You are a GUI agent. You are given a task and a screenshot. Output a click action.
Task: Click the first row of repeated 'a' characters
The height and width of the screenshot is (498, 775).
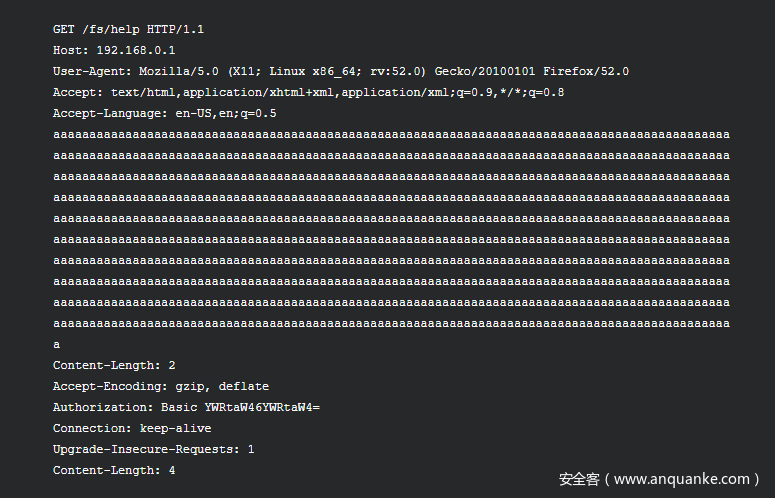391,134
